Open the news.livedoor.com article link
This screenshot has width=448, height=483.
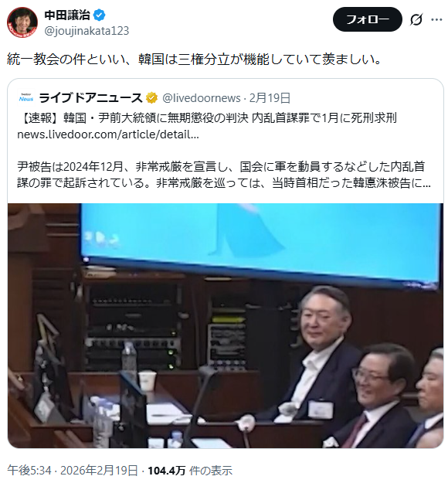pos(108,134)
